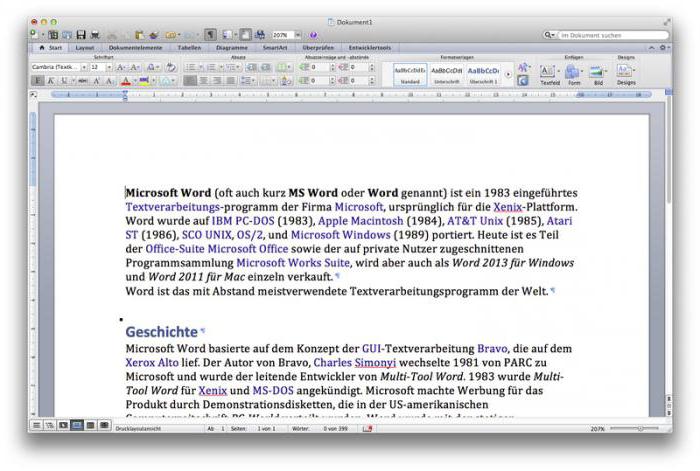Justify the paragraph text

click(x=231, y=81)
